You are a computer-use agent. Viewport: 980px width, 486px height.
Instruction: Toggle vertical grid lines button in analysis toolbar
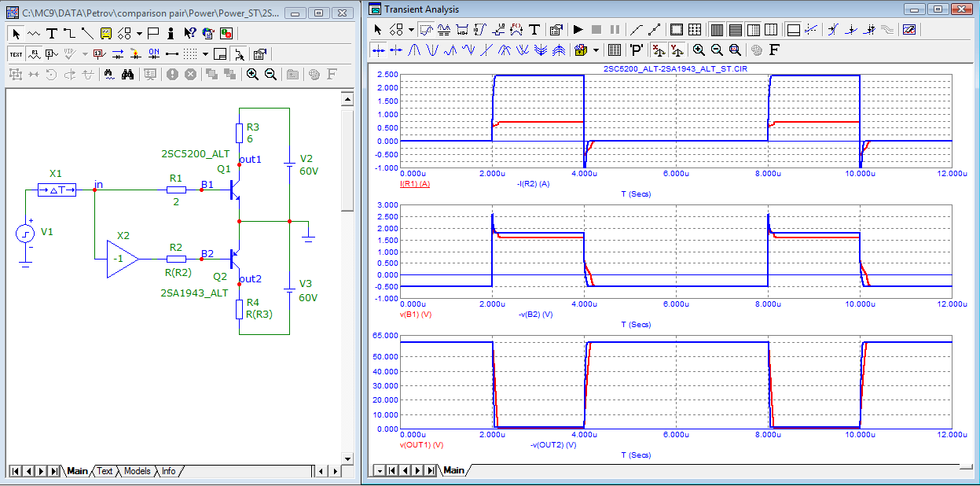click(717, 30)
